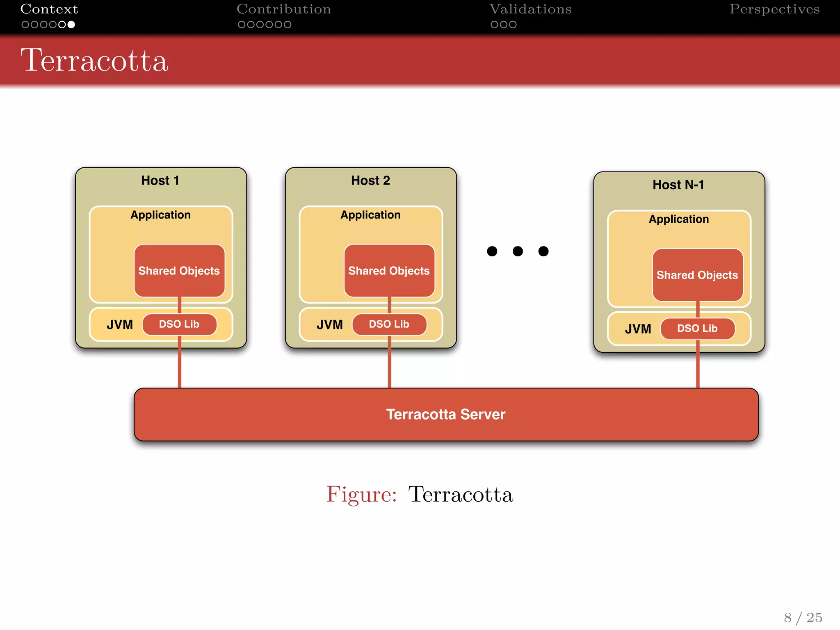Screen dimensions: 840x630
Task: Click Shared Objects box in Host 1
Action: (179, 271)
